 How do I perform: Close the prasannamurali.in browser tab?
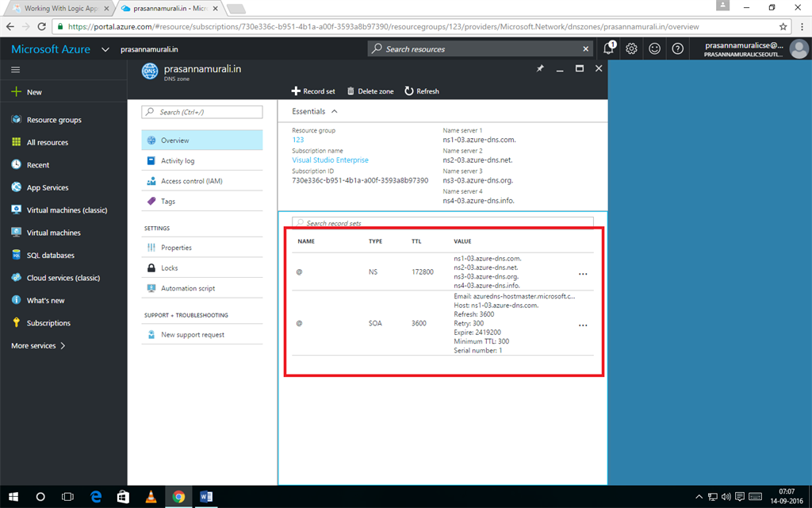216,8
